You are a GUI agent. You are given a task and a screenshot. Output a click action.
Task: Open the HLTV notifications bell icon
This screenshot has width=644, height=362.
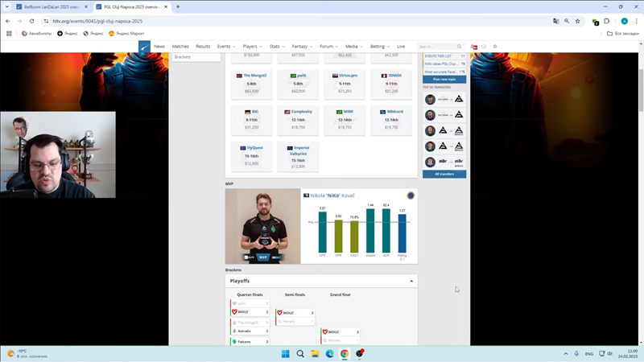[474, 47]
